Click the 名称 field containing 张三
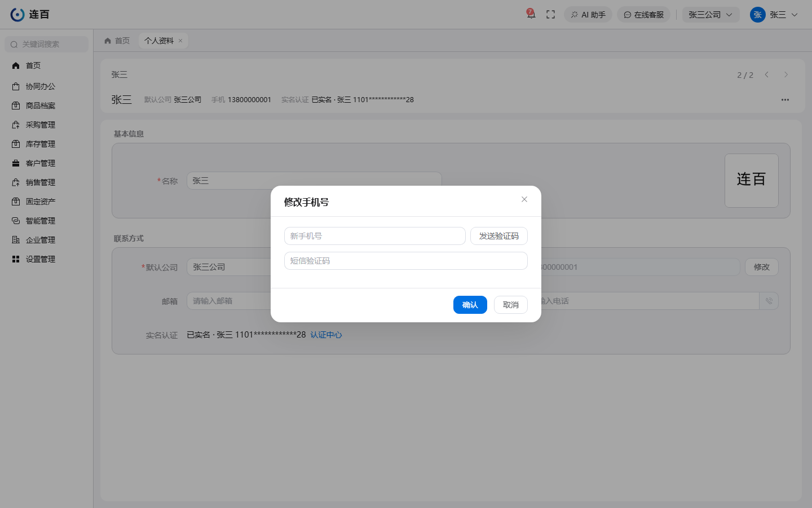 (314, 181)
